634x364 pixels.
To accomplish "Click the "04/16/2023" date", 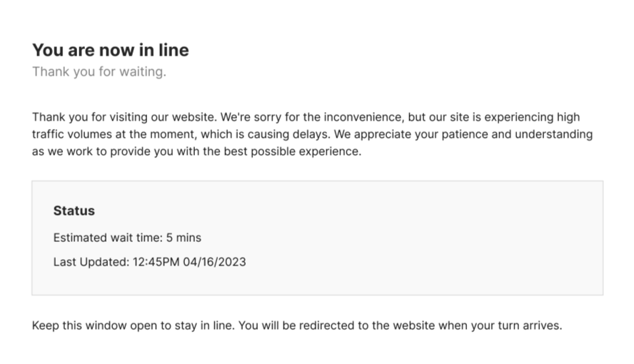I will click(214, 262).
